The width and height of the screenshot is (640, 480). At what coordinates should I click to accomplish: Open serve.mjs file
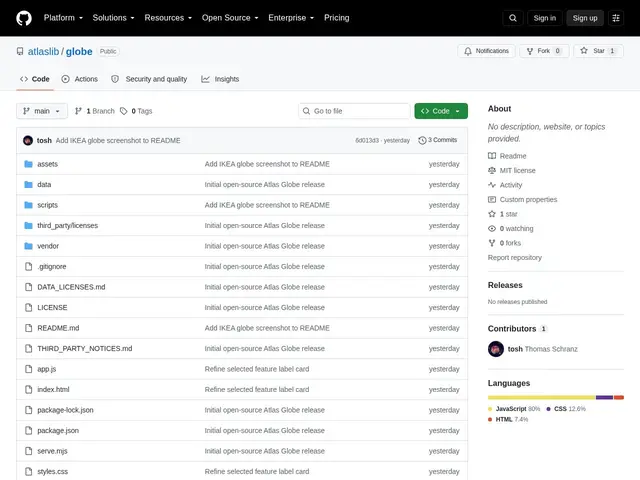click(x=52, y=451)
